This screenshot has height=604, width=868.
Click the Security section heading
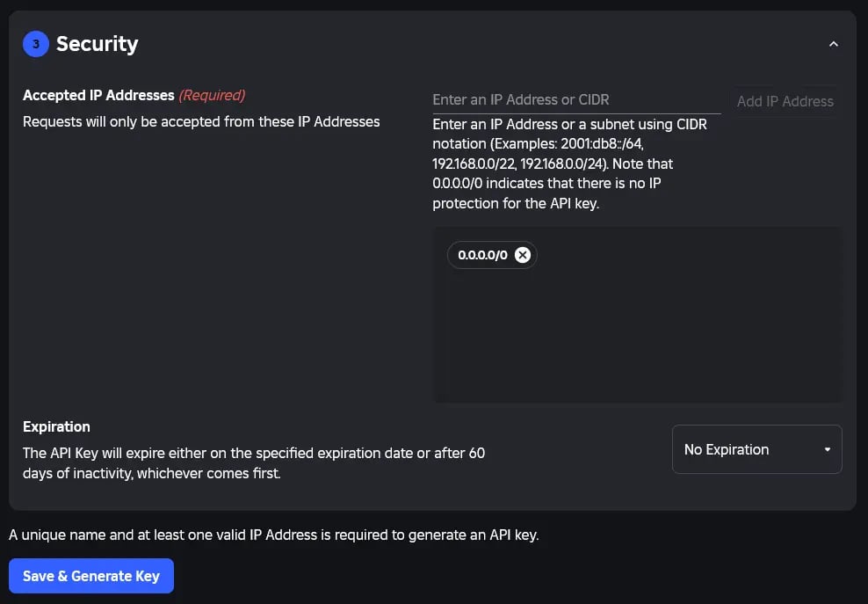[98, 44]
